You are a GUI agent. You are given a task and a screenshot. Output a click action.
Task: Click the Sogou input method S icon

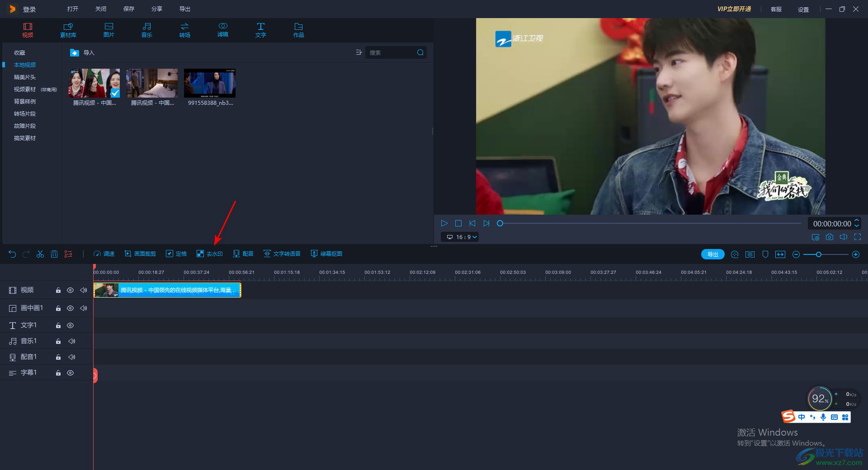tap(788, 416)
